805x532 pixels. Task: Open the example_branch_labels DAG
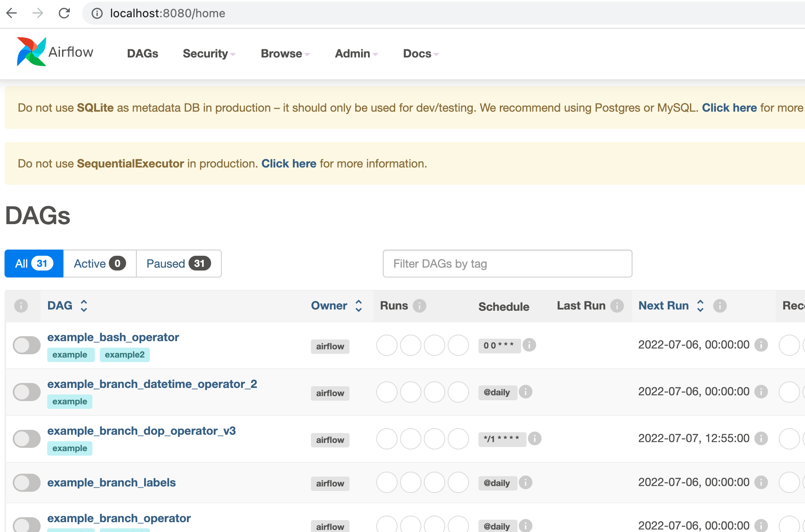[111, 483]
